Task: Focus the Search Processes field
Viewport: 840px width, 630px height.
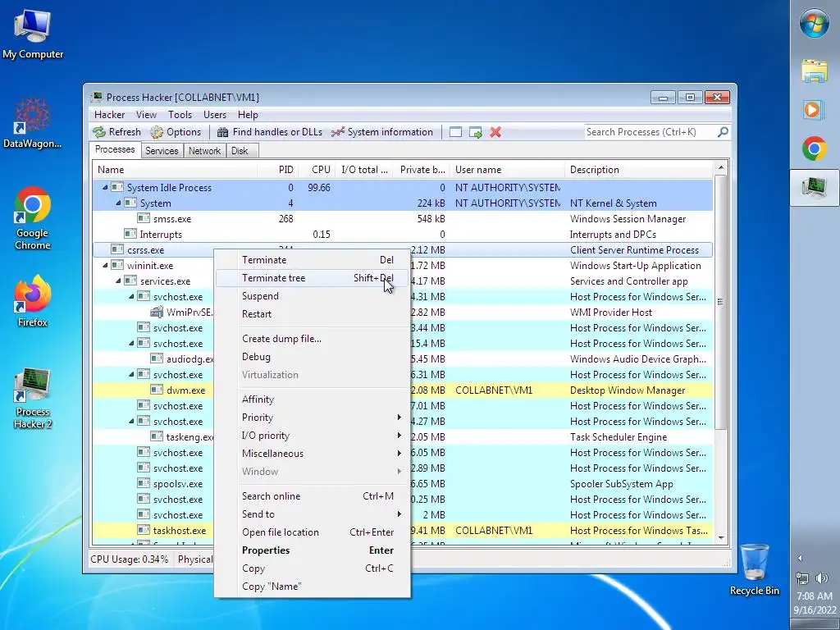Action: 651,132
